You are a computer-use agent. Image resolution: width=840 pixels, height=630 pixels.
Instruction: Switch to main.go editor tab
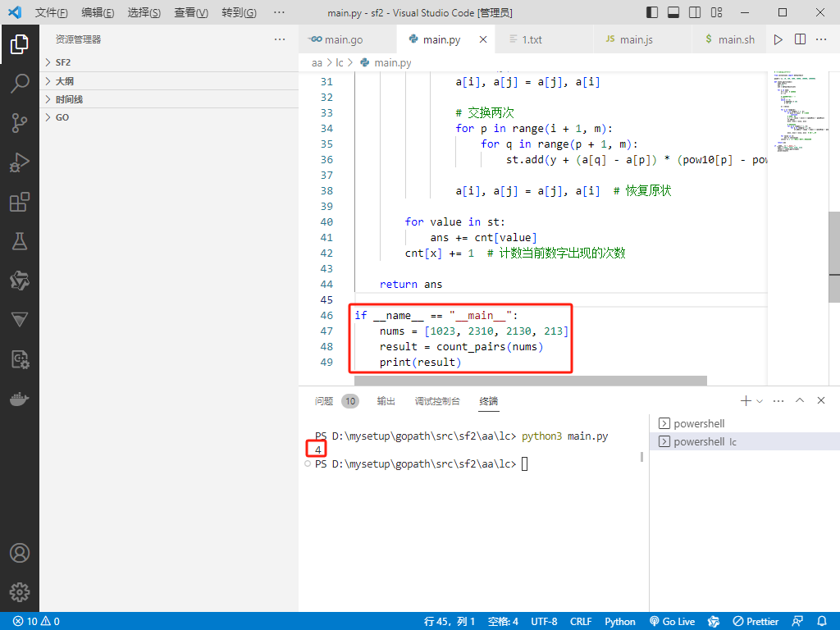[x=348, y=39]
